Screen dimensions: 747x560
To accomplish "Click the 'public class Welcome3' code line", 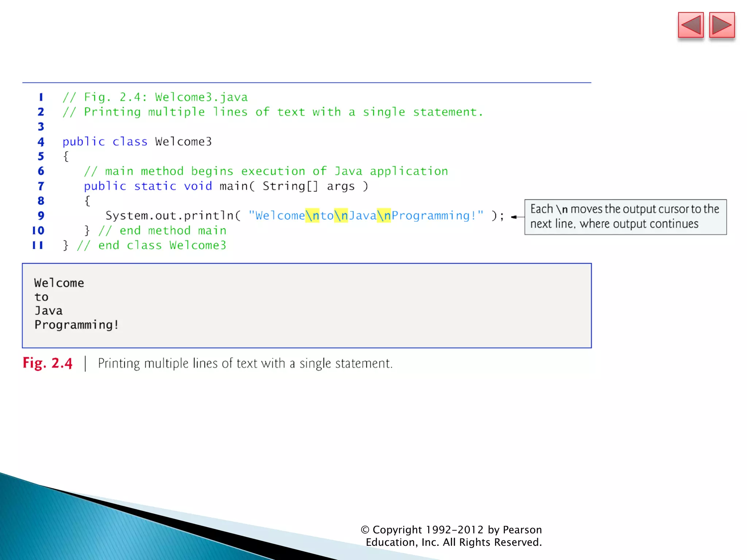I will [137, 141].
